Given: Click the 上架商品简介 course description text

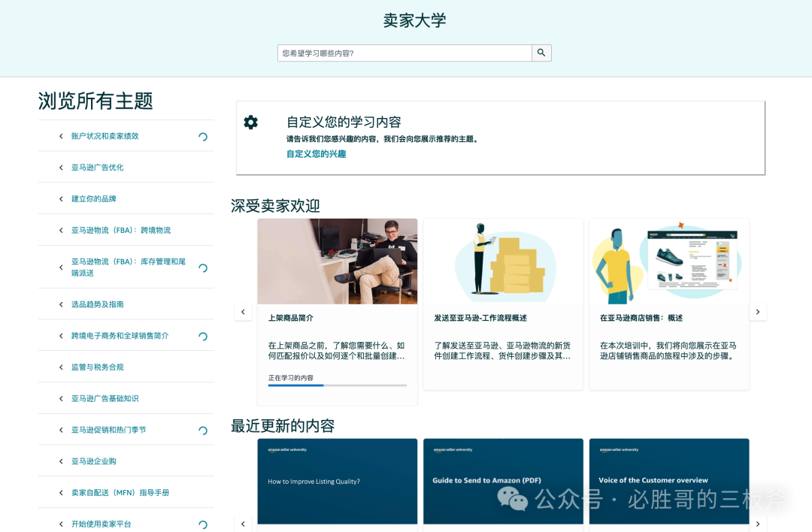Looking at the screenshot, I should (337, 350).
